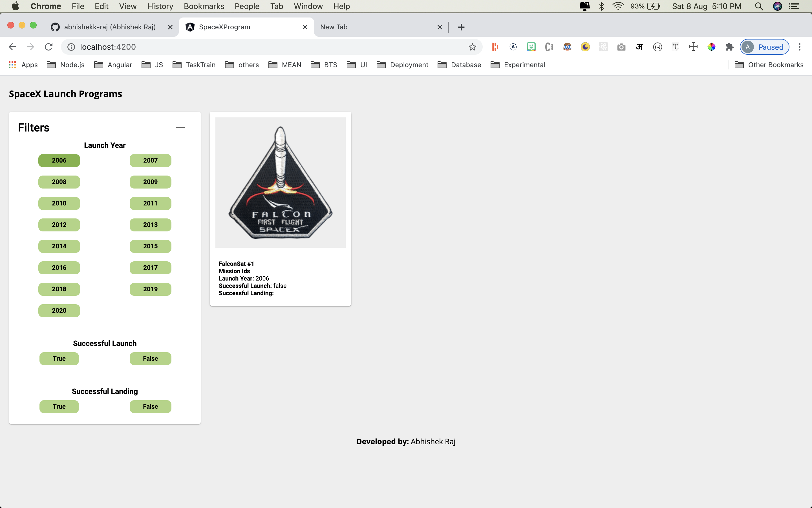Open the Apps grid shortcut

[23, 65]
